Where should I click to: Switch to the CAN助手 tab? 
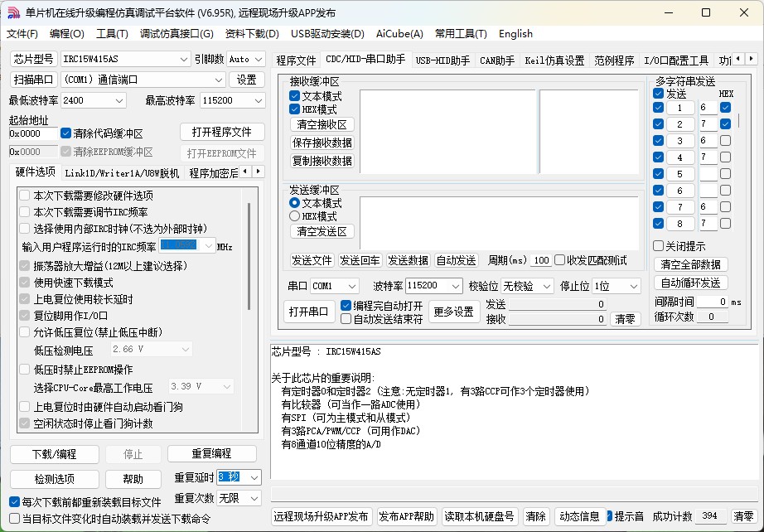(497, 60)
